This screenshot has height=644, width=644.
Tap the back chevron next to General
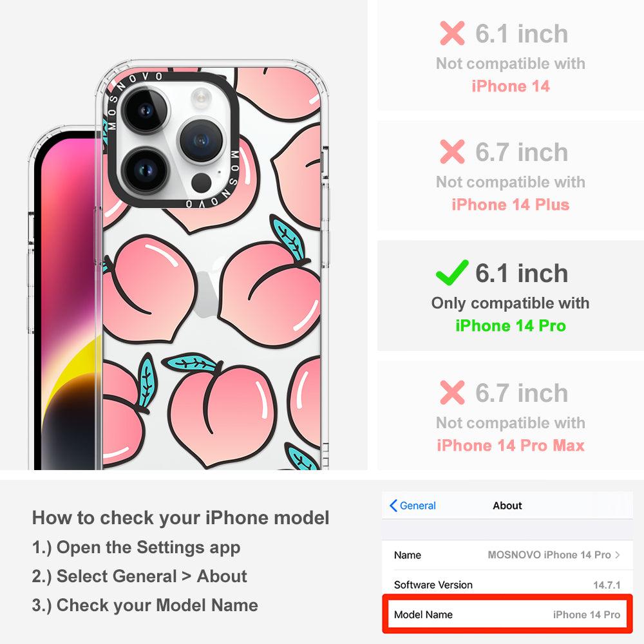(x=393, y=506)
